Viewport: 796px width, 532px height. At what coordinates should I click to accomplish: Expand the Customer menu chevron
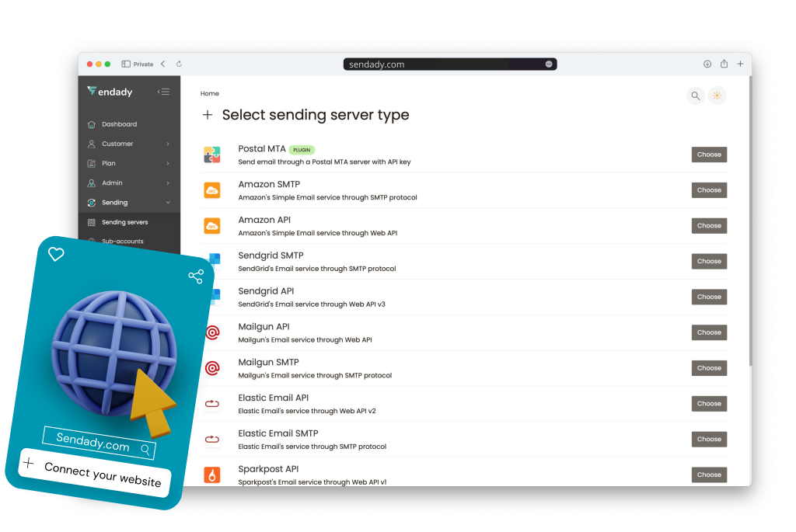(x=168, y=144)
